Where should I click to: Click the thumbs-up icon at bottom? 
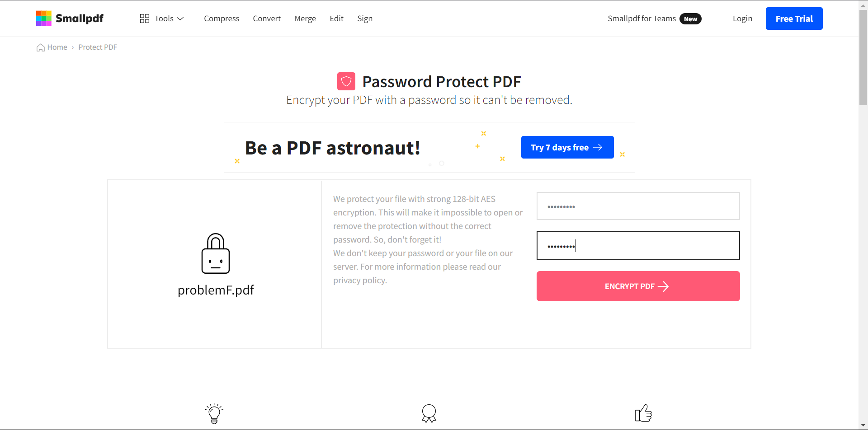coord(643,413)
